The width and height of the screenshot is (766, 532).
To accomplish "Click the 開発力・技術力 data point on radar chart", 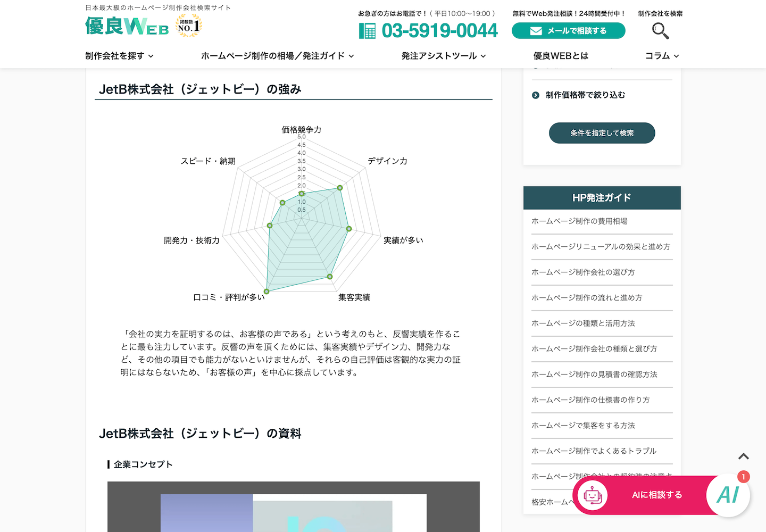I will (x=270, y=226).
